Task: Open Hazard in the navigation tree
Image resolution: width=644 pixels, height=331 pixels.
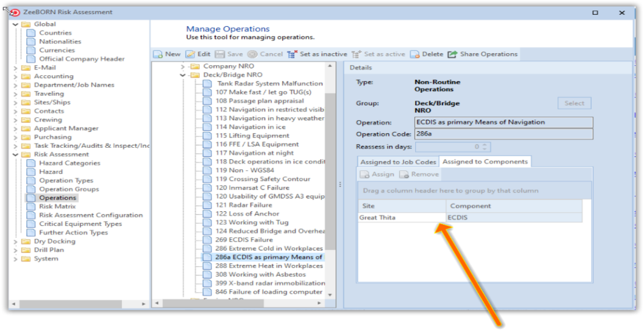Action: (51, 172)
